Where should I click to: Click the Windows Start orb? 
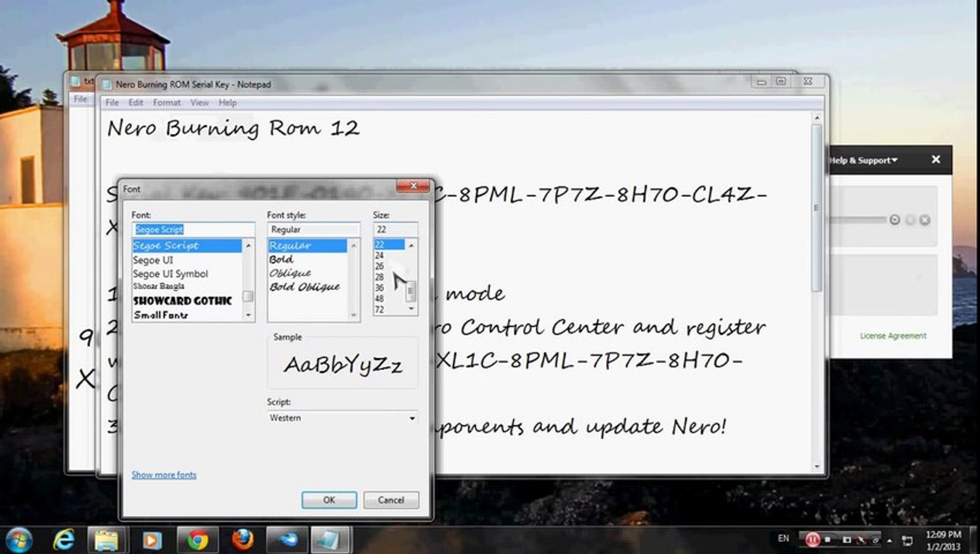[19, 540]
